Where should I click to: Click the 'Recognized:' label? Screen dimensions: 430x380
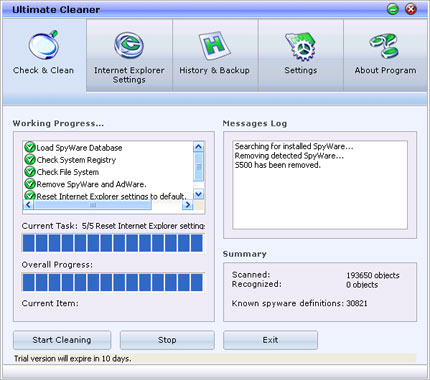(x=257, y=284)
